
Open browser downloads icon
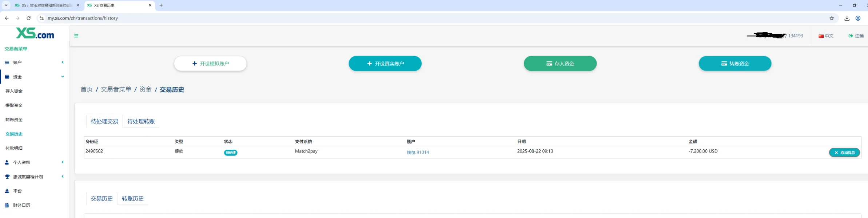[x=847, y=18]
